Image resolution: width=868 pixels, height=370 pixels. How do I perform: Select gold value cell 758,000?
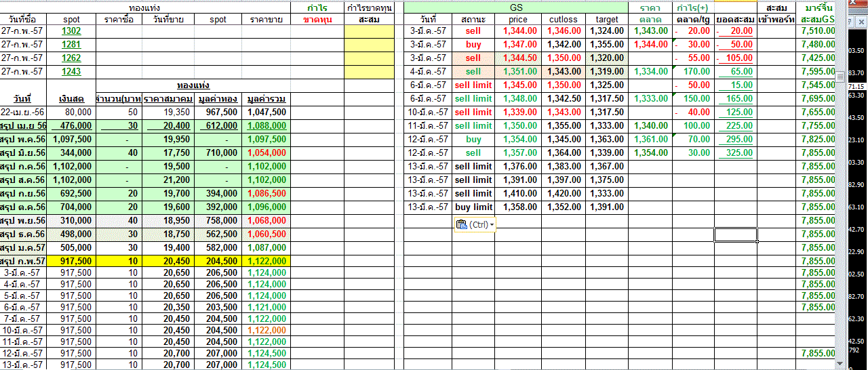[218, 220]
